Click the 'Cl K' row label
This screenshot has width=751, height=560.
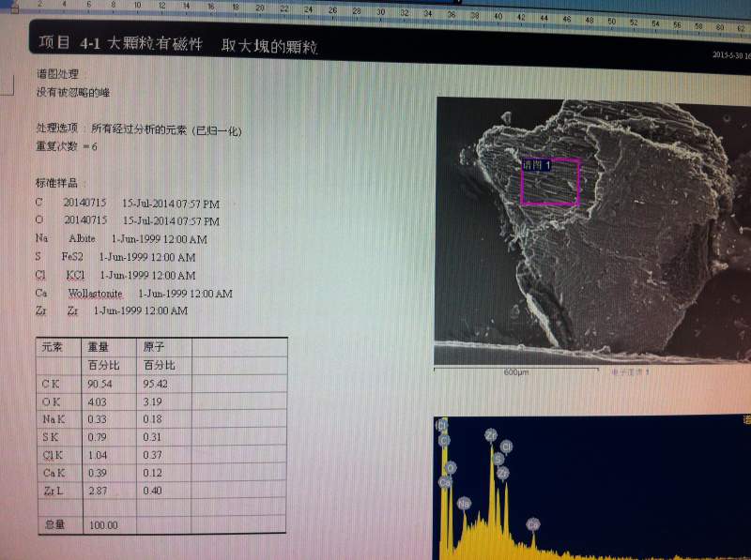[53, 455]
